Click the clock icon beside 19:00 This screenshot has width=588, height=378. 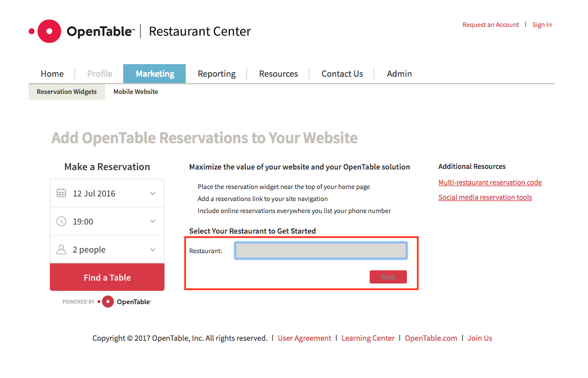[x=62, y=221]
